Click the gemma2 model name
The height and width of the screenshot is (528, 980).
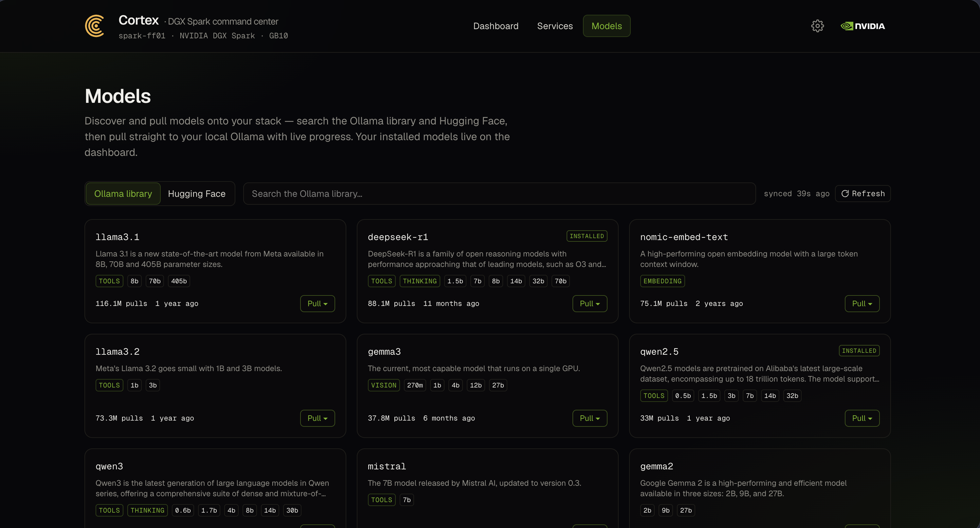(657, 466)
